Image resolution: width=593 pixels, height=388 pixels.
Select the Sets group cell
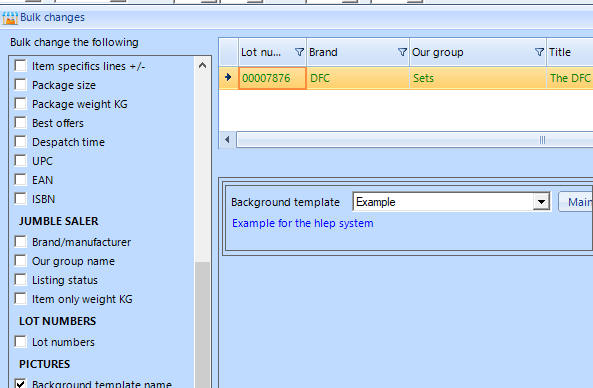(478, 78)
